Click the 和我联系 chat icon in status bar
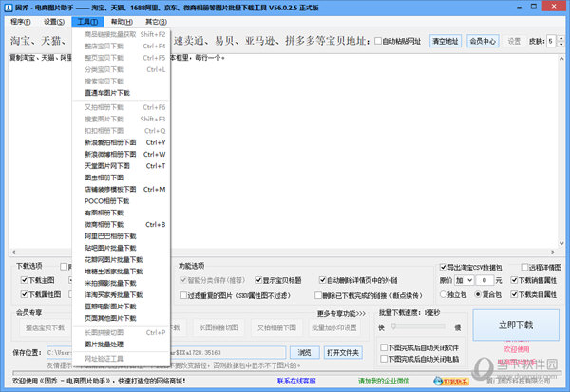The image size is (570, 392). pos(450,382)
